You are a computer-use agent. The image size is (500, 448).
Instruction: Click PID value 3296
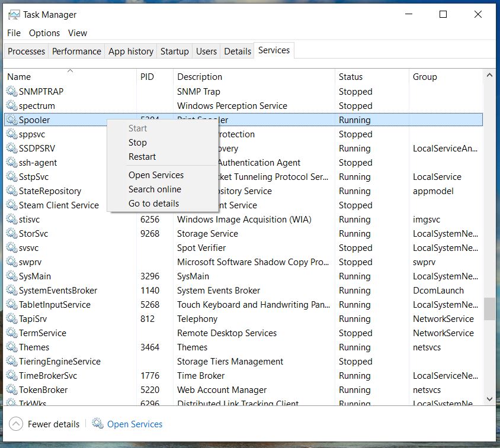click(x=150, y=276)
